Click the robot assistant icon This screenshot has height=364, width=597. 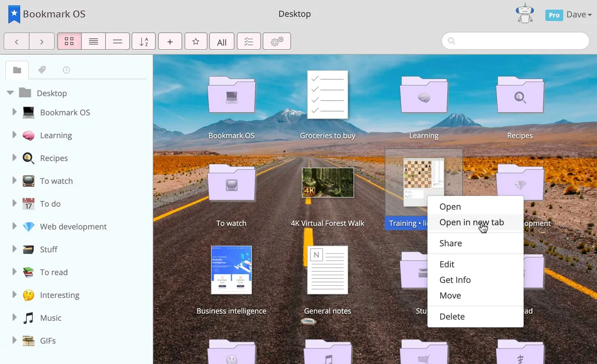click(524, 14)
